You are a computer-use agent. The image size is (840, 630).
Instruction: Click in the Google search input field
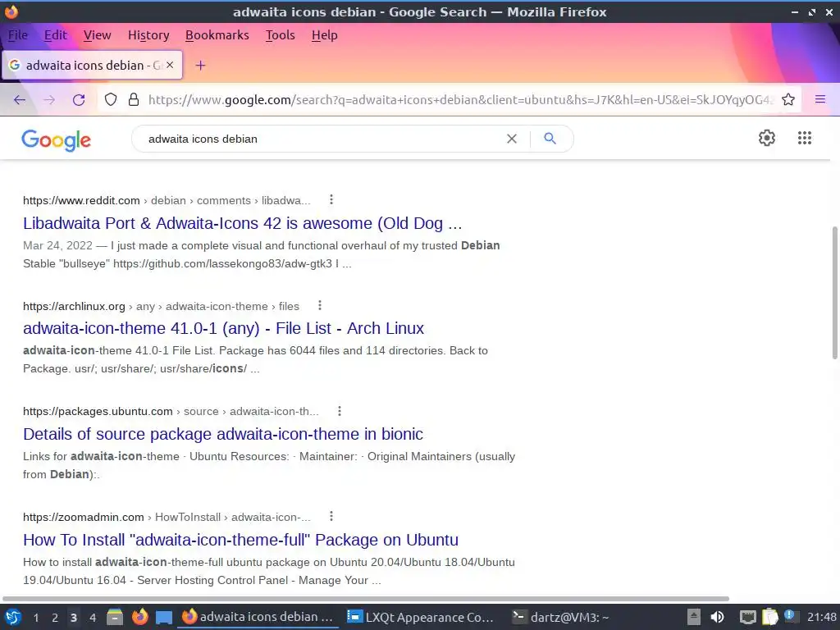322,139
